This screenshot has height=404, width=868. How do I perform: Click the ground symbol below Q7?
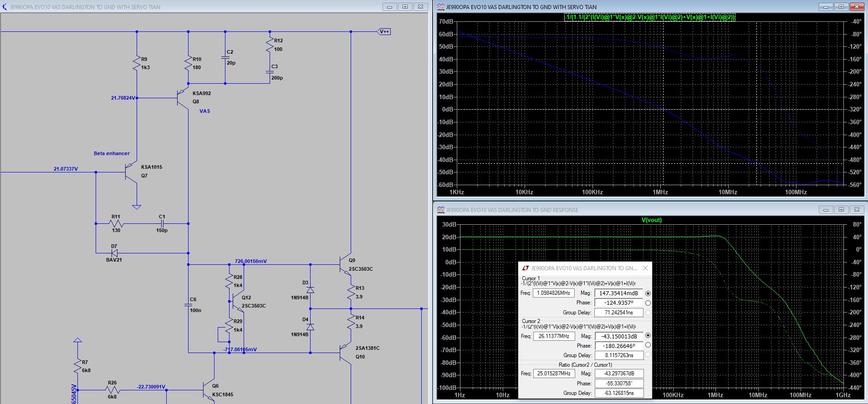point(137,207)
